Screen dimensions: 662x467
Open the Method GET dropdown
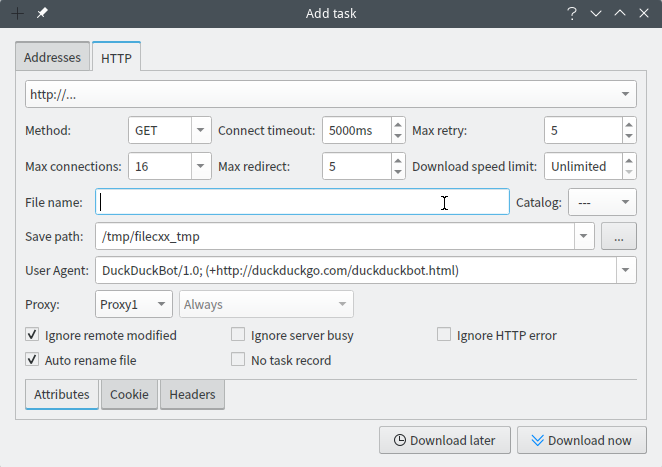point(200,131)
